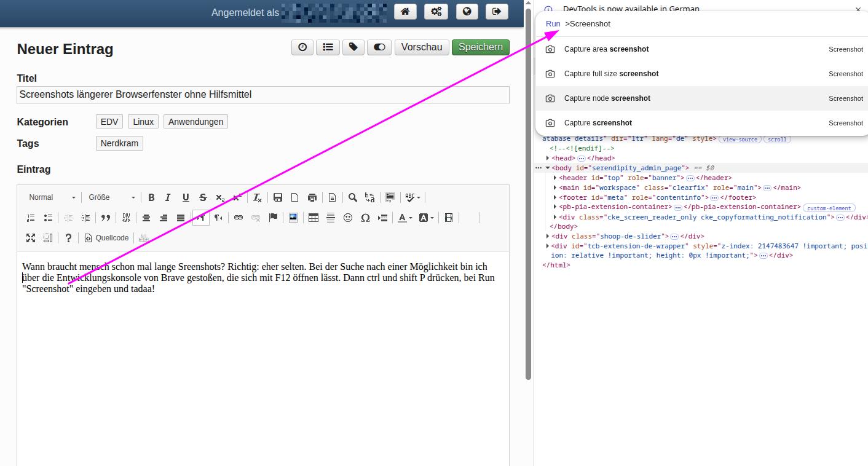Click the Vorschau preview button
This screenshot has height=466, width=868.
tap(422, 47)
